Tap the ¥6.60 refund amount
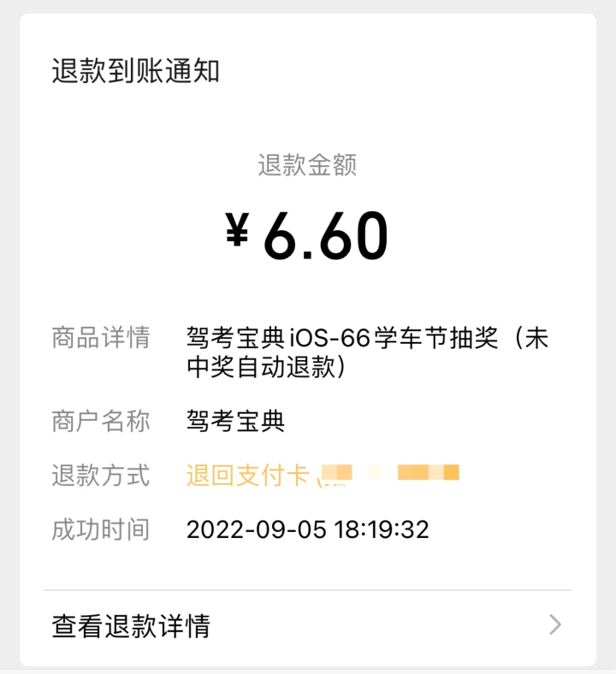Image resolution: width=616 pixels, height=674 pixels. 307,235
